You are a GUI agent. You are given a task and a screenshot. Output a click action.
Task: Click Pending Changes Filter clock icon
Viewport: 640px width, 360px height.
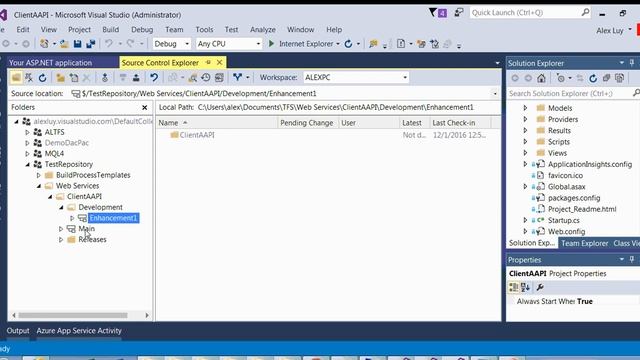[x=561, y=78]
